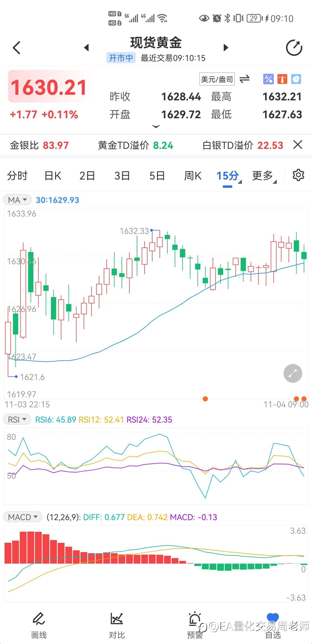Expand chart to fullscreen with round button
The height and width of the screenshot is (644, 312).
[293, 373]
